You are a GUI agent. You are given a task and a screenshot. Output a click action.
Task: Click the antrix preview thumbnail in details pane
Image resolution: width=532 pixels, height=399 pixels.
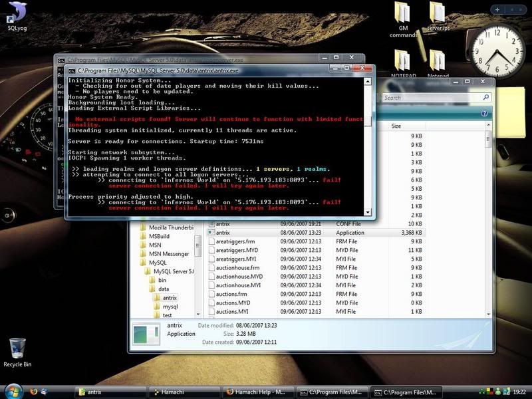146,334
